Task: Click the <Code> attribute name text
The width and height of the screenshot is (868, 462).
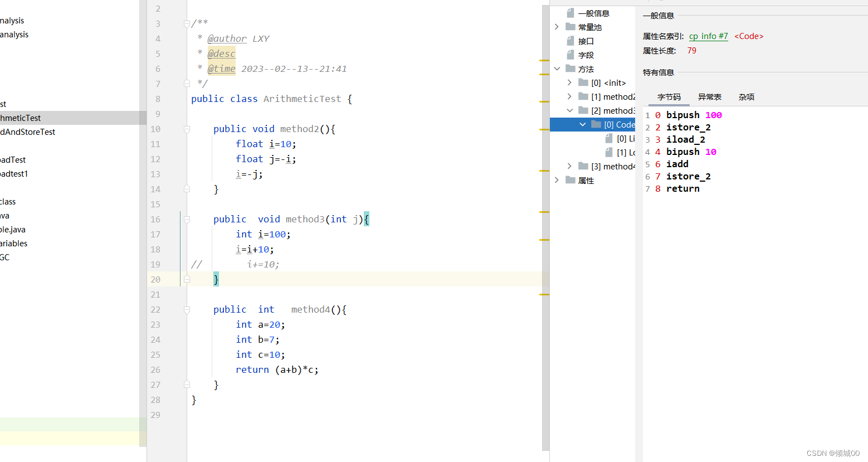Action: coord(749,36)
